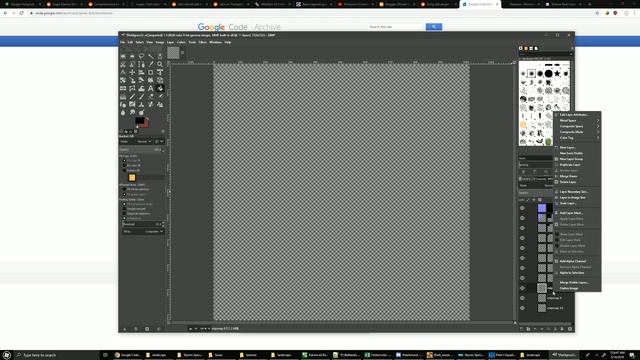Choose the Fuzzy Select wand tool
Image resolution: width=640 pixels, height=360 pixels.
[x=151, y=56]
